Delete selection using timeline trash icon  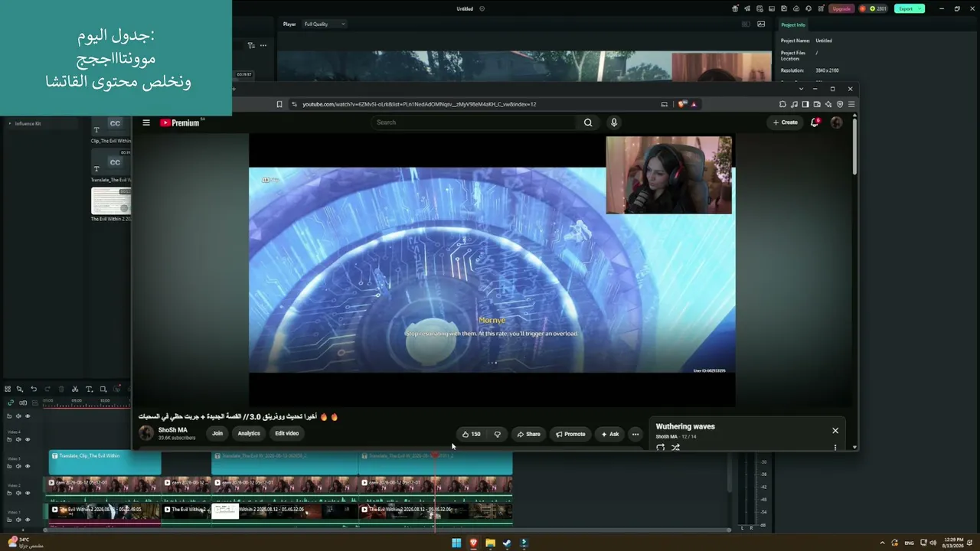pyautogui.click(x=61, y=390)
